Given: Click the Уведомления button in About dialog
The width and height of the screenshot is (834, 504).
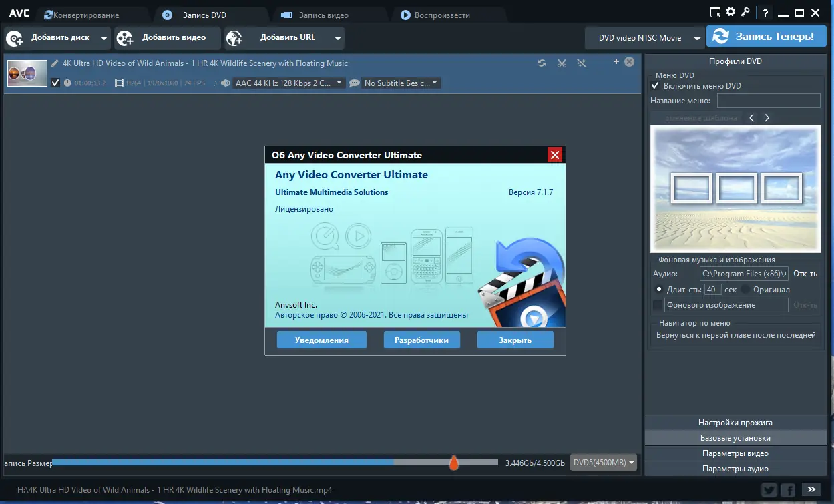Looking at the screenshot, I should pyautogui.click(x=322, y=340).
